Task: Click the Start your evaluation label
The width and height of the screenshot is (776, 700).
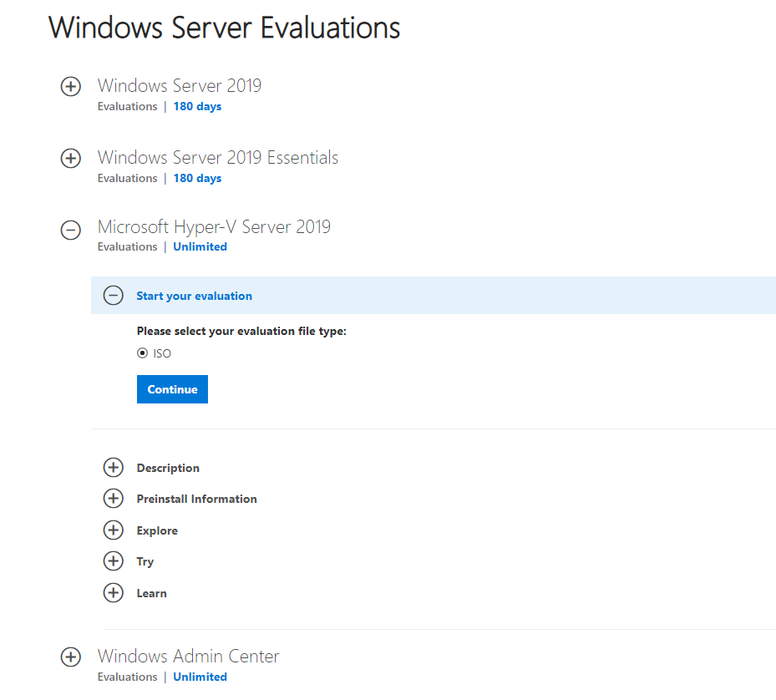Action: click(194, 296)
